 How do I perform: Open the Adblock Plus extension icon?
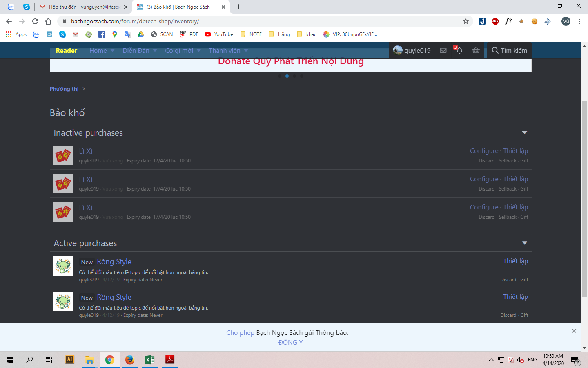(495, 21)
